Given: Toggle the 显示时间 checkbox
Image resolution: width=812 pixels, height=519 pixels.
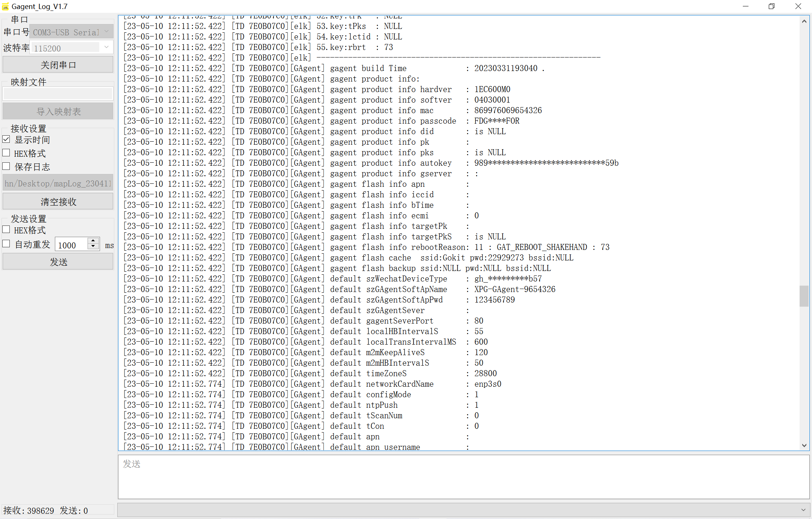Looking at the screenshot, I should click(x=6, y=139).
